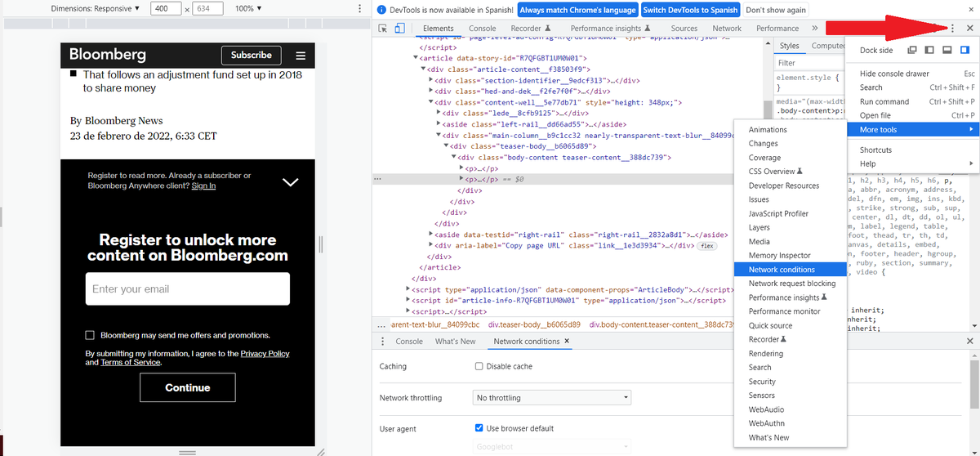
Task: Activate the inspect element picker icon
Action: click(x=383, y=29)
